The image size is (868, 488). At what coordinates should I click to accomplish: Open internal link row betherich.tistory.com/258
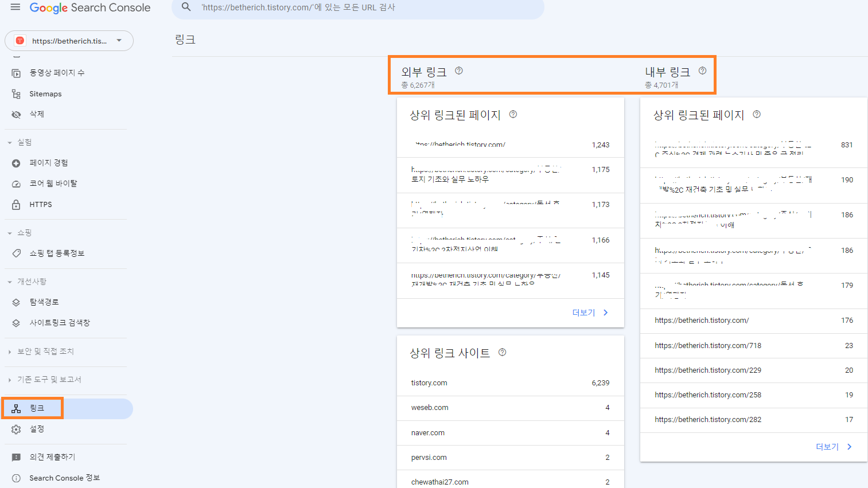[754, 395]
